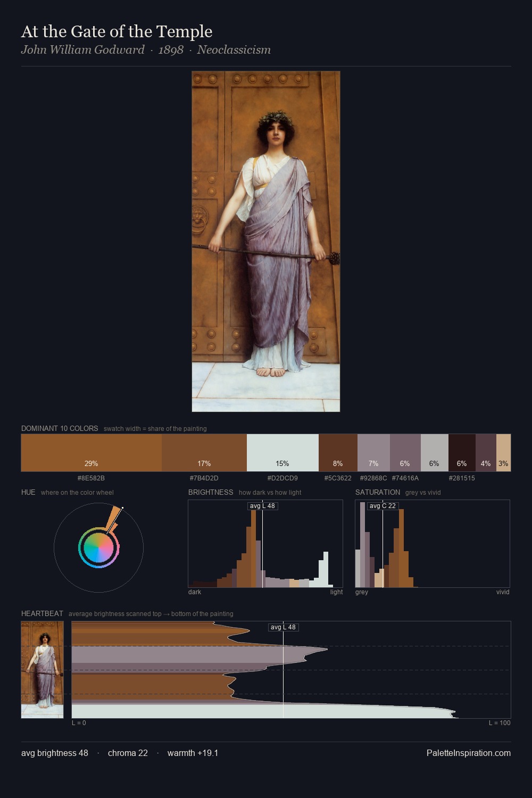Choose the 6% swatch #74616A
The image size is (532, 798).
click(x=405, y=453)
